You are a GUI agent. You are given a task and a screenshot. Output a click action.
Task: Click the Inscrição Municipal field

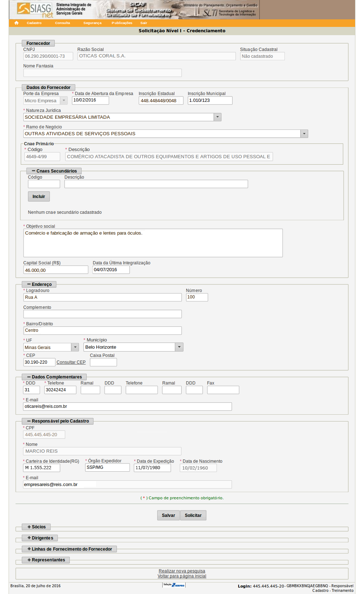coord(210,100)
